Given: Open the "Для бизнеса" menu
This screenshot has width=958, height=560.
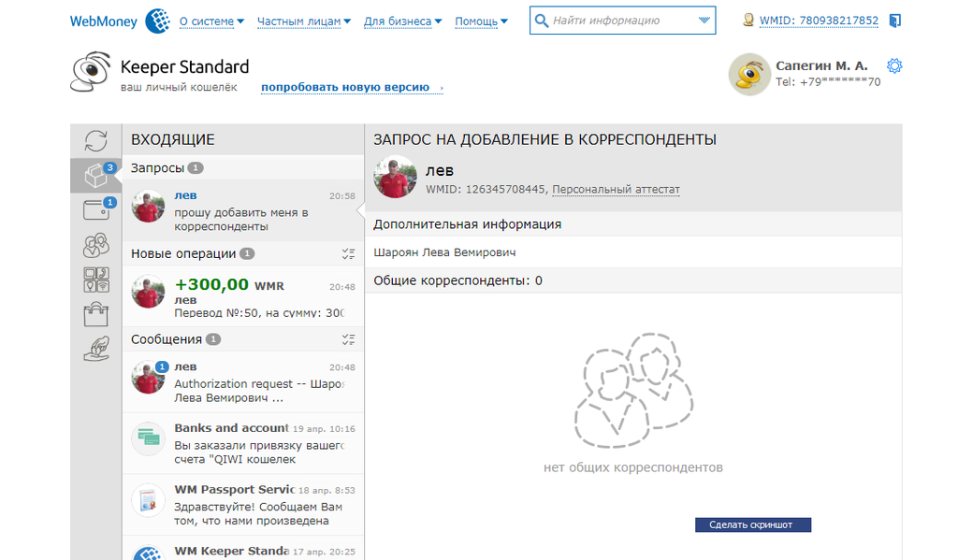Looking at the screenshot, I should [403, 22].
